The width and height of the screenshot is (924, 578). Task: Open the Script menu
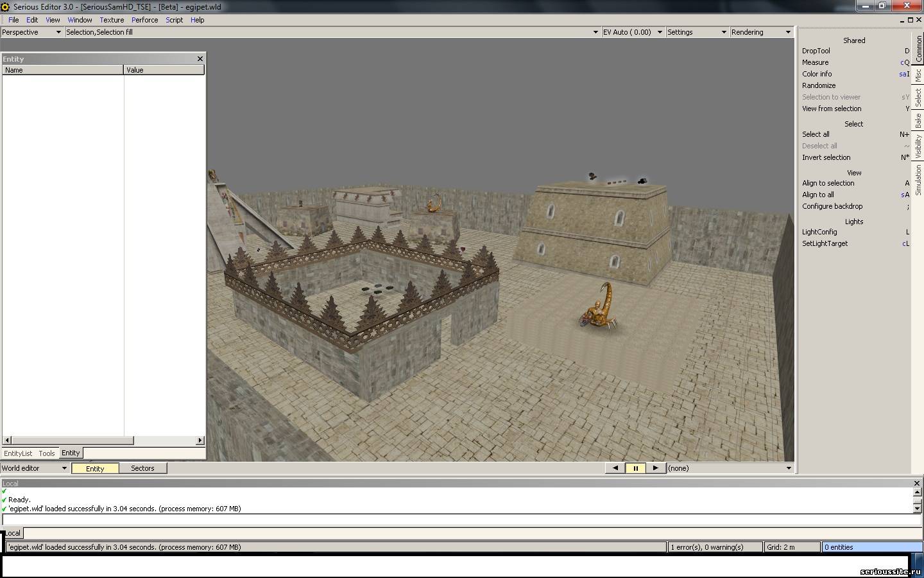tap(174, 20)
